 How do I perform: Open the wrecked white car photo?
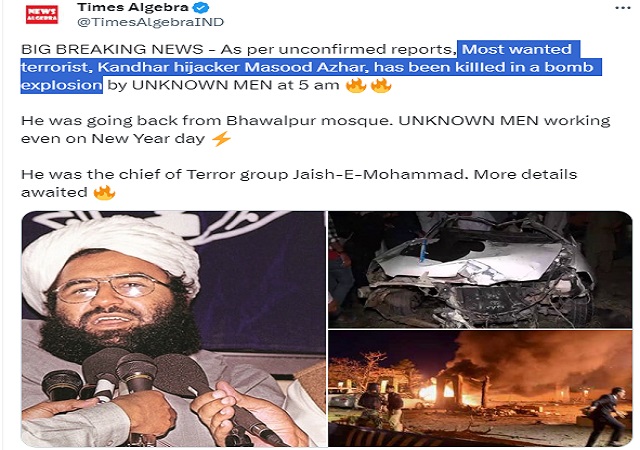click(480, 270)
